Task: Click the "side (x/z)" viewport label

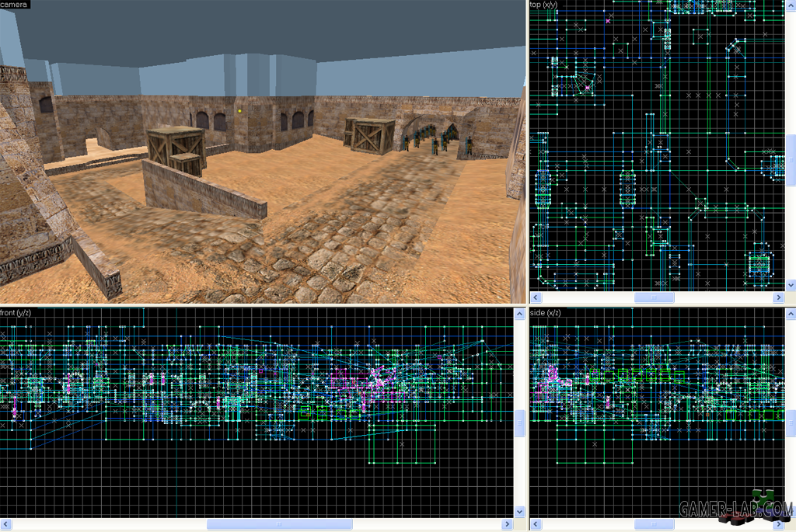Action: pos(546,312)
